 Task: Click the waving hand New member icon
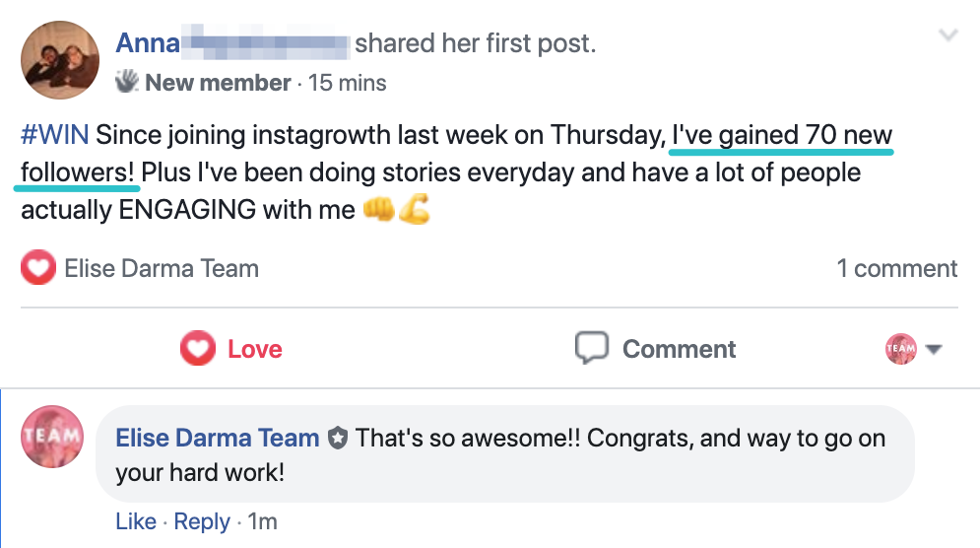tap(128, 82)
